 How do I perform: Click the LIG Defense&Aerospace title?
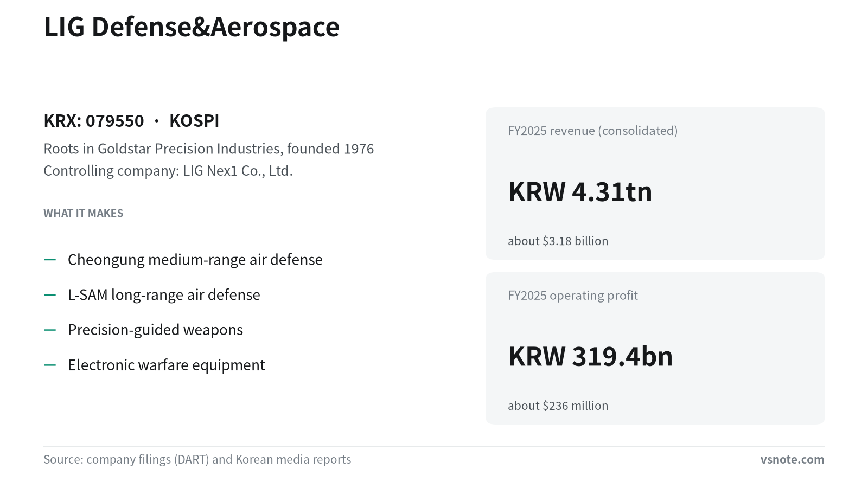pyautogui.click(x=192, y=27)
